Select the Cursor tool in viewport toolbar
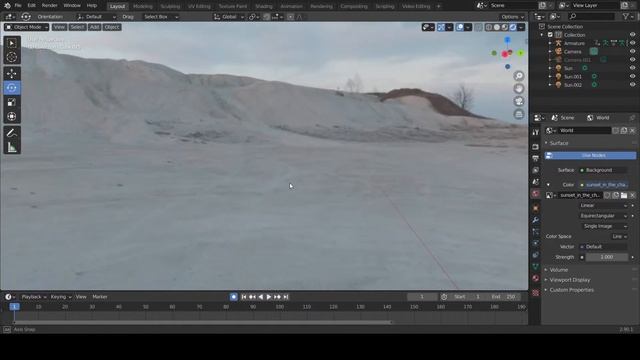The height and width of the screenshot is (360, 640). [x=12, y=57]
